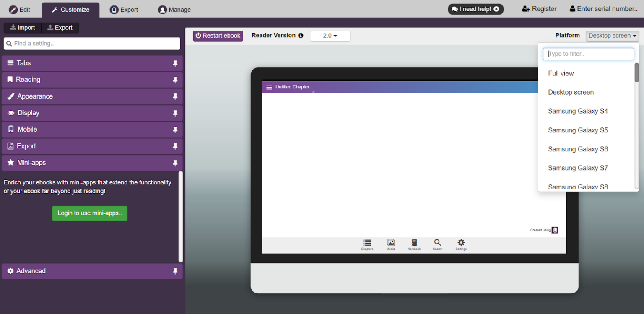Dismiss the 'I need help!' bubble via its X
Screen dimensions: 644x314
click(496, 9)
